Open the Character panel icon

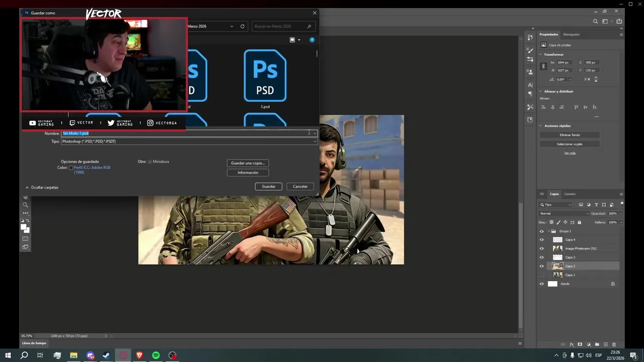pyautogui.click(x=530, y=85)
